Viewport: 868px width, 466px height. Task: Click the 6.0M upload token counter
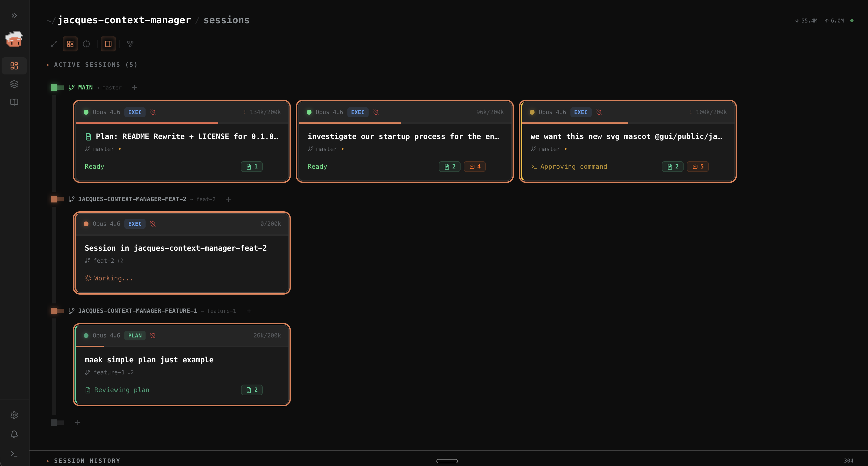834,21
